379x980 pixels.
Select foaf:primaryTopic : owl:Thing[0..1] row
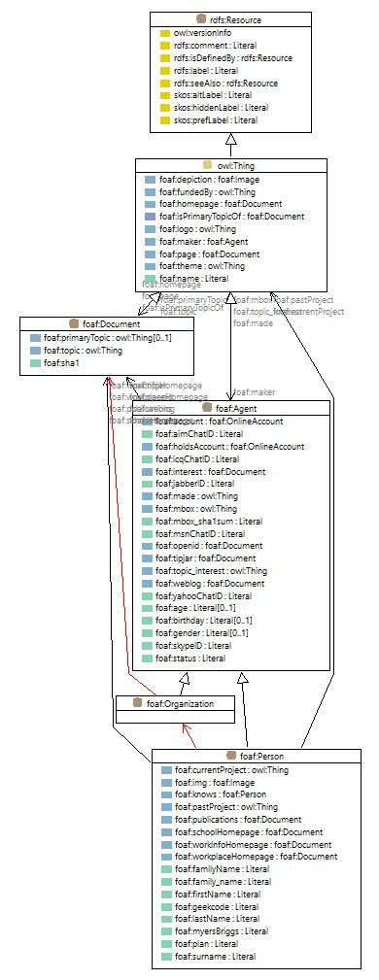(x=108, y=337)
